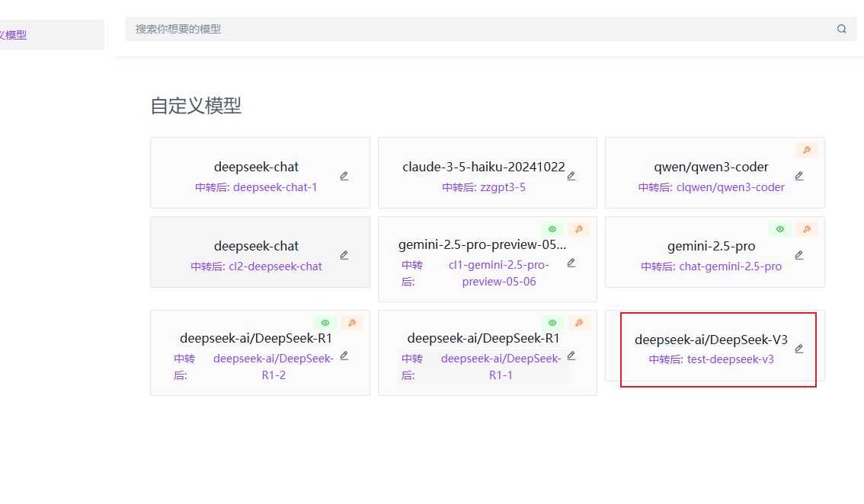The image size is (864, 504).
Task: Edit the deepseek-ai/DeepSeek-V3 card
Action: 799,349
